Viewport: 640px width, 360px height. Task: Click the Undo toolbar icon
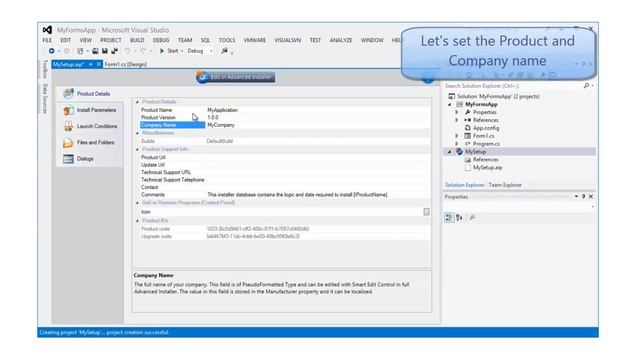(127, 51)
